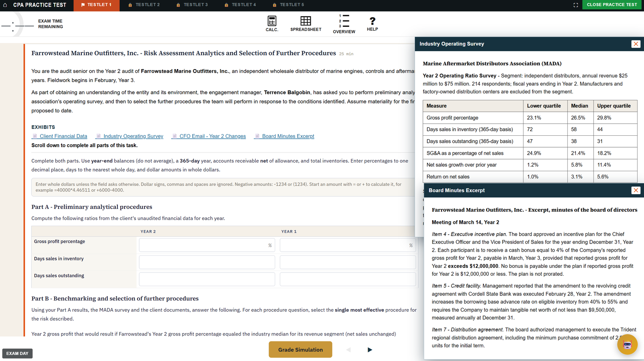Image resolution: width=644 pixels, height=361 pixels.
Task: Click the SG&A as a percentage row label
Action: coord(465,153)
